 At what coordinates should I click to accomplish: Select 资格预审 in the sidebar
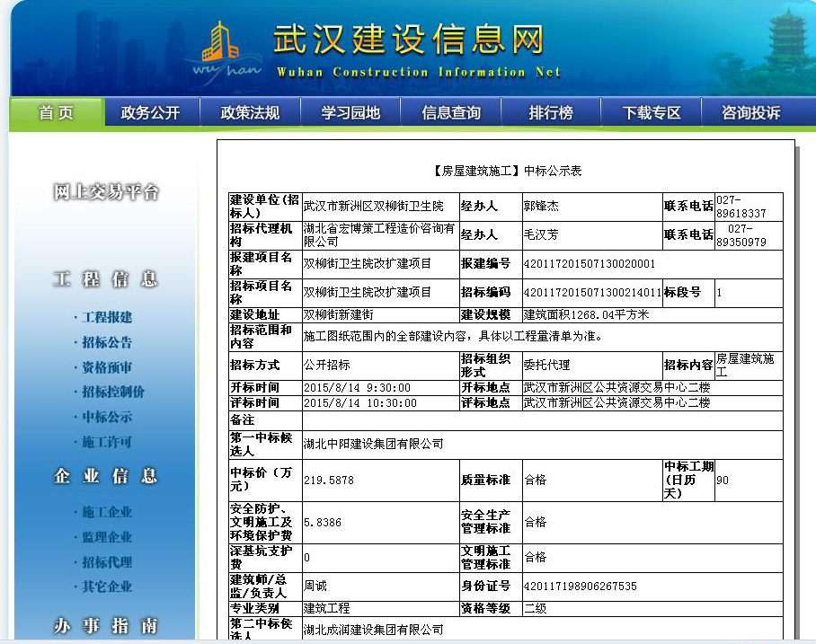(107, 367)
